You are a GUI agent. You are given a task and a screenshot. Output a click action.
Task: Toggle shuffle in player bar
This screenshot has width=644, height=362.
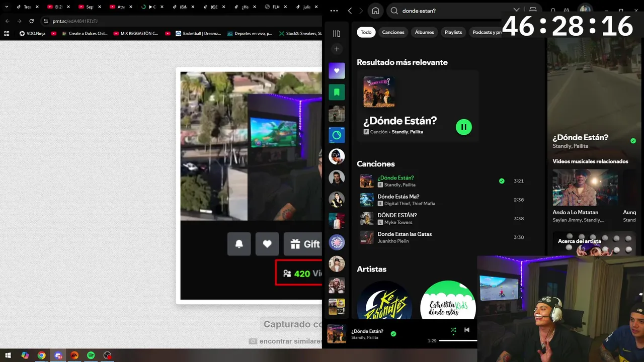pos(453,330)
